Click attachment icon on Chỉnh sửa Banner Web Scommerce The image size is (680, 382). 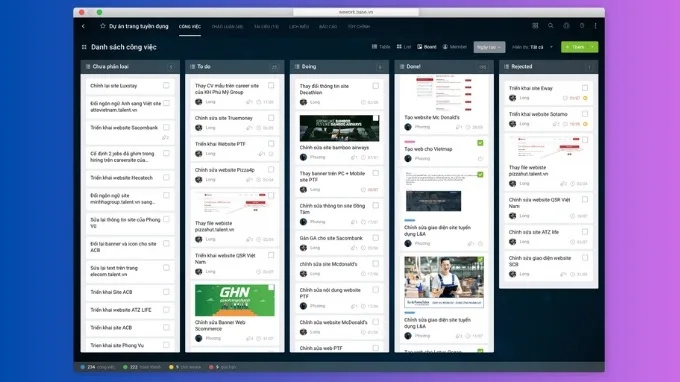(249, 339)
